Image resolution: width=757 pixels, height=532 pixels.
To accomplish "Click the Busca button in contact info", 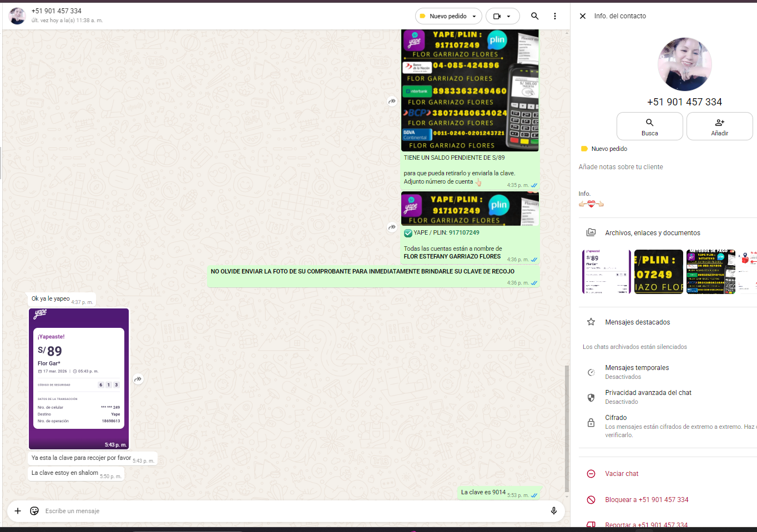I will tap(649, 126).
